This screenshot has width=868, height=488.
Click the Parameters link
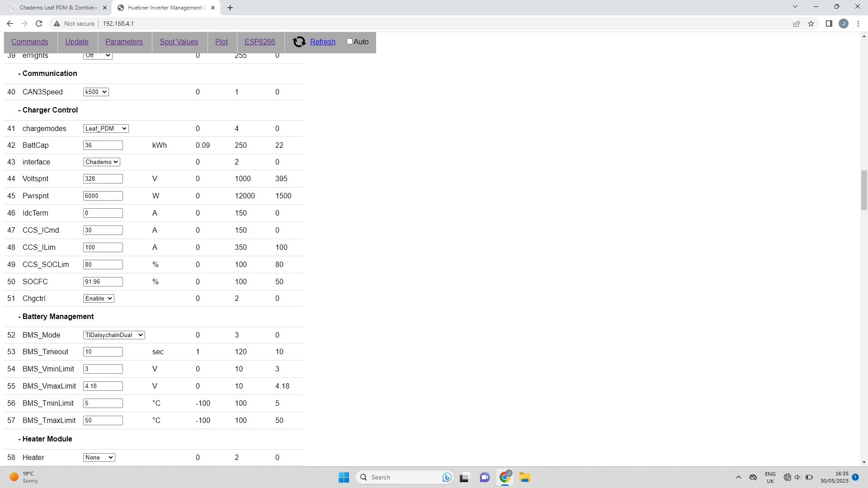pos(124,42)
